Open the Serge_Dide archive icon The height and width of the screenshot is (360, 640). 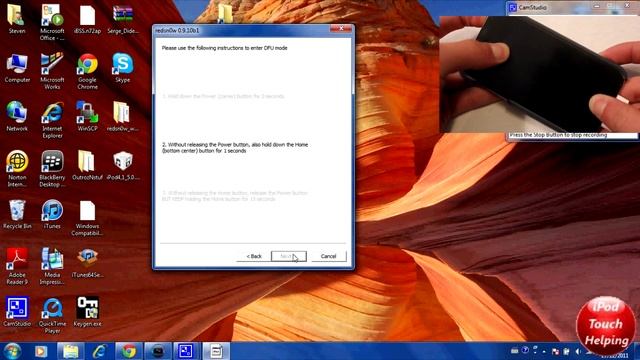pos(122,18)
